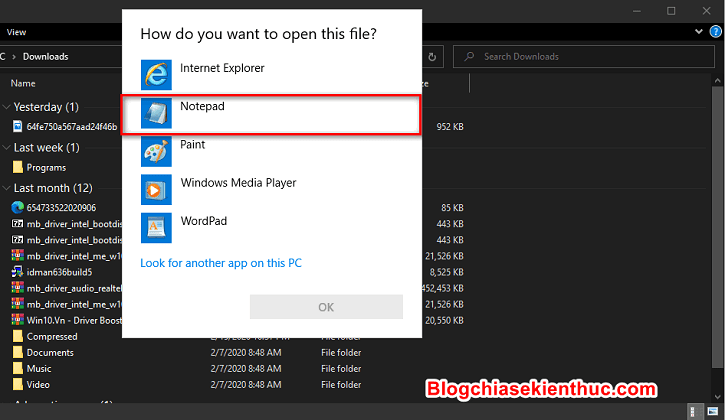
Task: Click the Programs folder icon
Action: pos(18,167)
